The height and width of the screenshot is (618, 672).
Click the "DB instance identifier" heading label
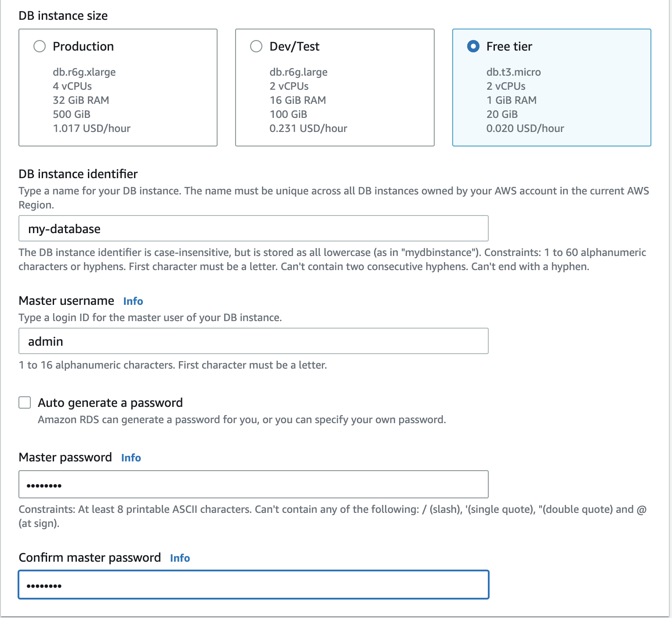78,174
